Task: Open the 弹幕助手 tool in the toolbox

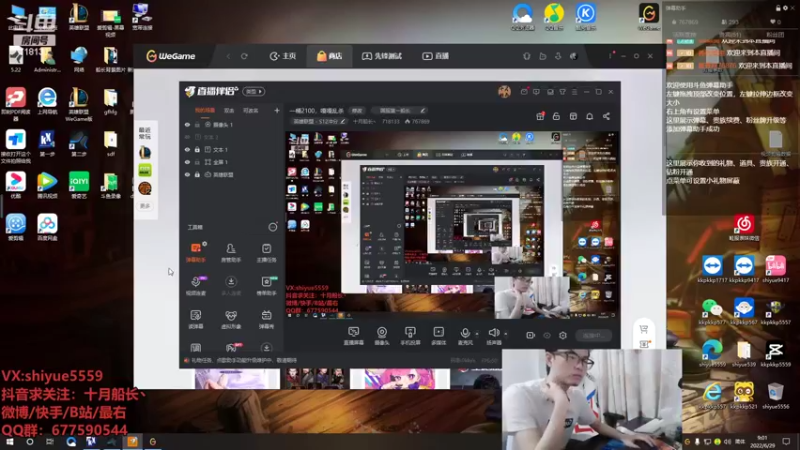Action: coord(195,252)
